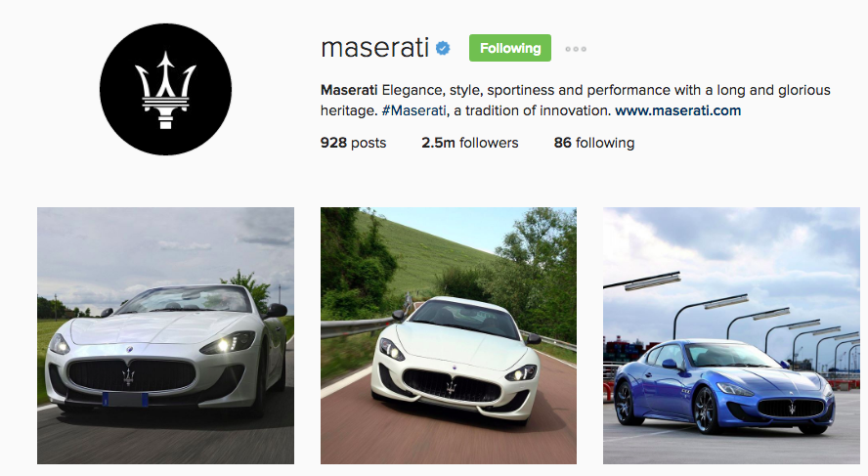This screenshot has width=868, height=476.
Task: Open the three-dot options menu
Action: coord(576,49)
